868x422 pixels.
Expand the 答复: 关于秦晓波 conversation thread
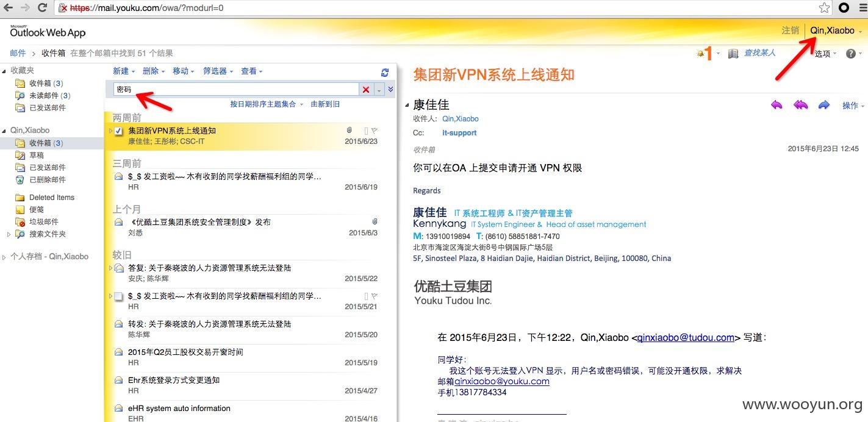point(110,268)
